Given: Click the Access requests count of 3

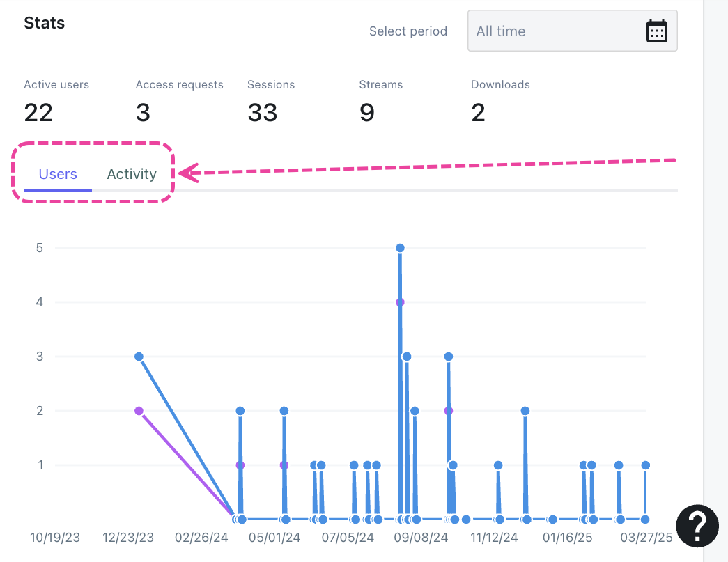Looking at the screenshot, I should click(x=143, y=112).
